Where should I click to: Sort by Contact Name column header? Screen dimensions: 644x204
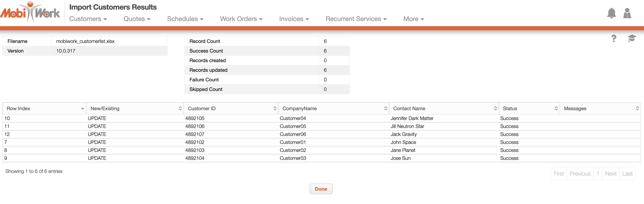pyautogui.click(x=444, y=109)
